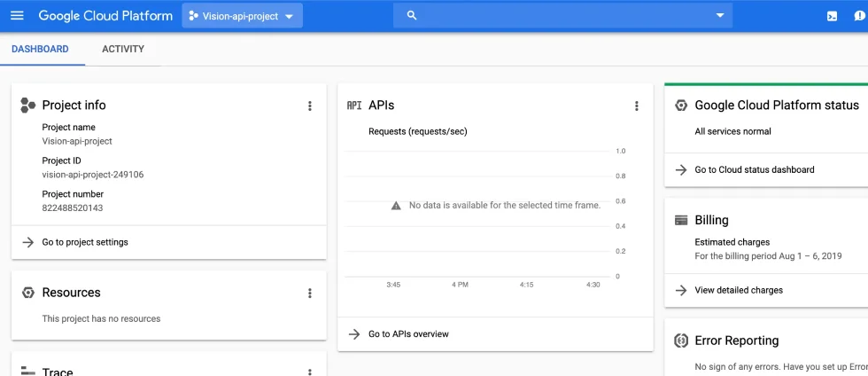Click the Error Reporting icon
The image size is (868, 376).
pos(681,341)
